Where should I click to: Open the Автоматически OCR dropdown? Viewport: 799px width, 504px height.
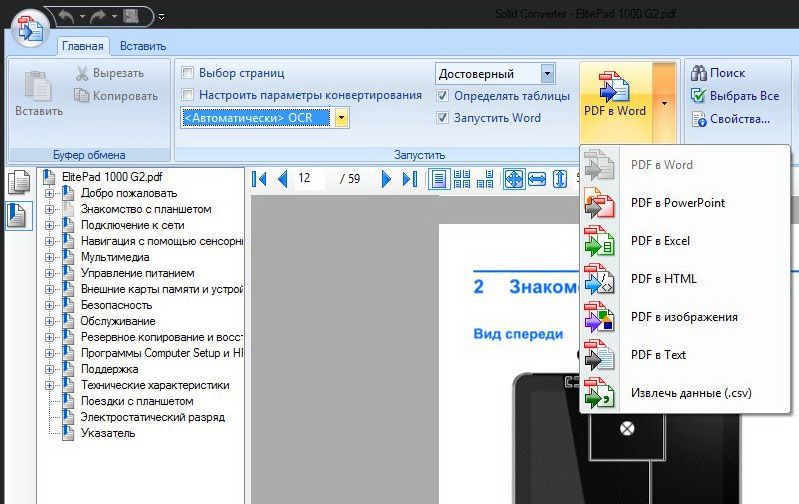(341, 118)
